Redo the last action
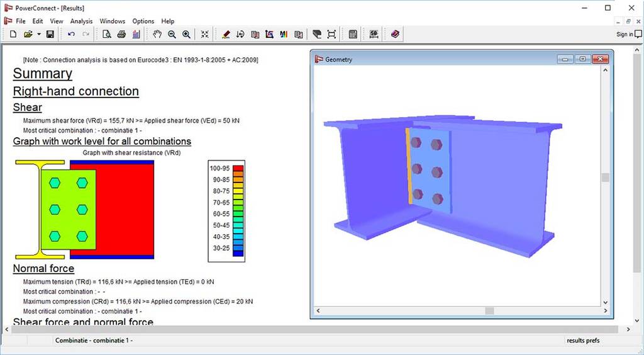 tap(86, 34)
